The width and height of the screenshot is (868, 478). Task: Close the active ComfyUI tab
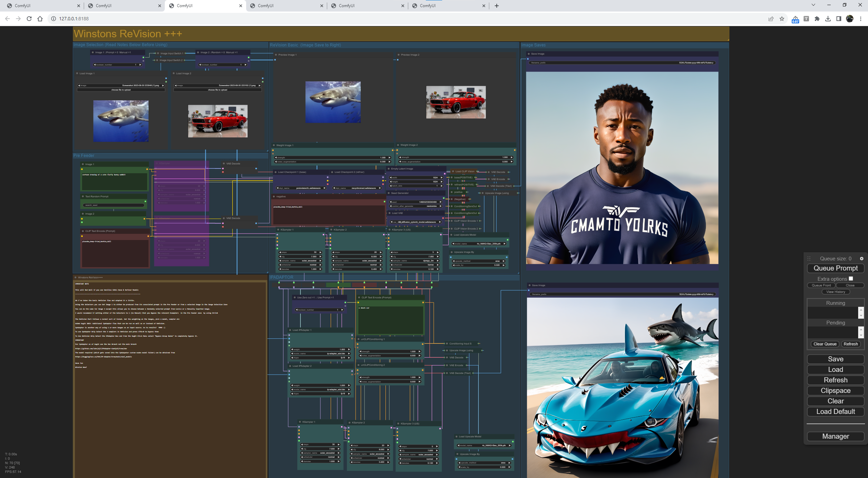(241, 6)
